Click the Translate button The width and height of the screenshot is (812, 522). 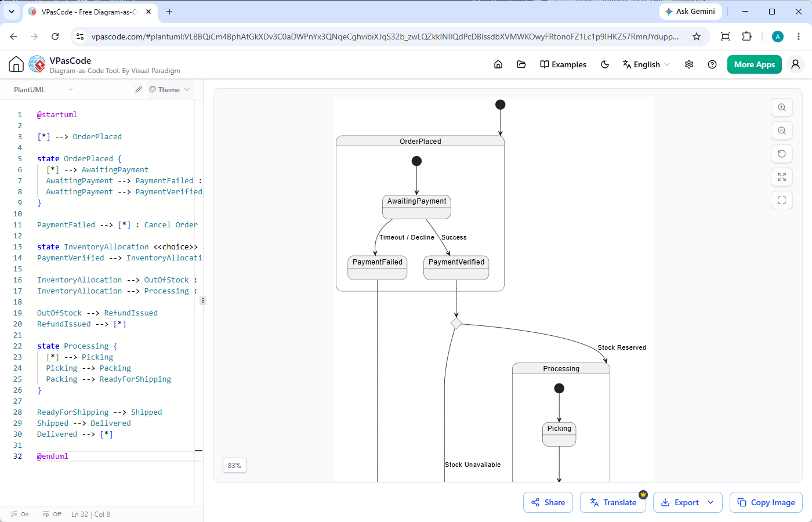613,502
